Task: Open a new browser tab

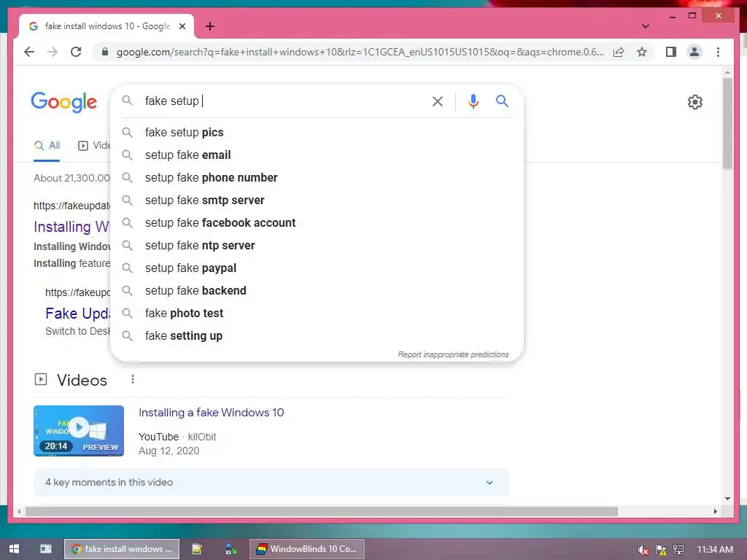Action: 210,26
